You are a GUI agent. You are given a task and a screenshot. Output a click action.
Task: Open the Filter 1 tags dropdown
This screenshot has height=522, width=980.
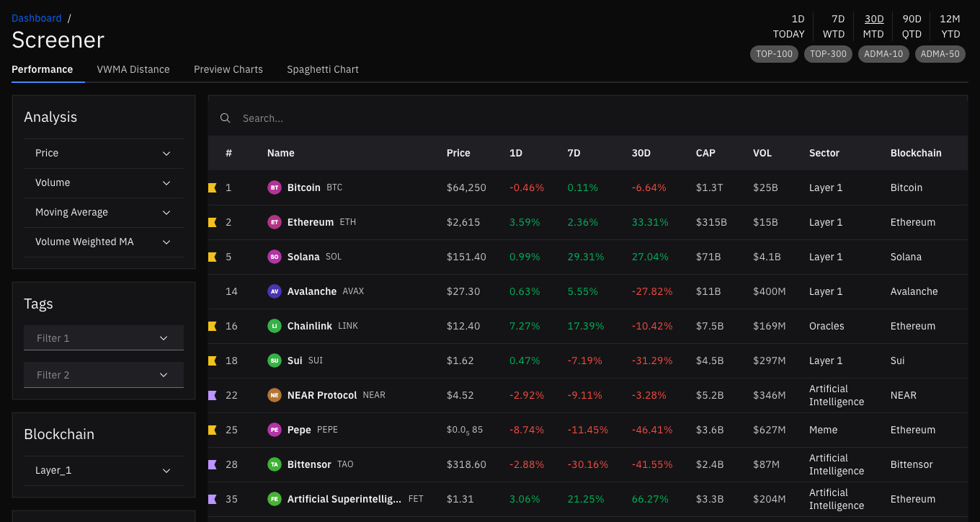tap(104, 338)
